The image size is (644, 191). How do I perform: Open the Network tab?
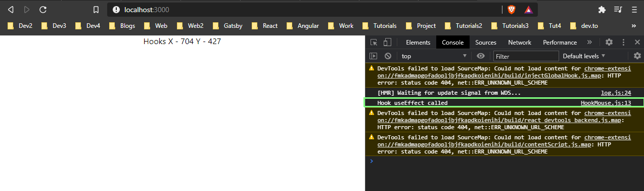coord(520,43)
